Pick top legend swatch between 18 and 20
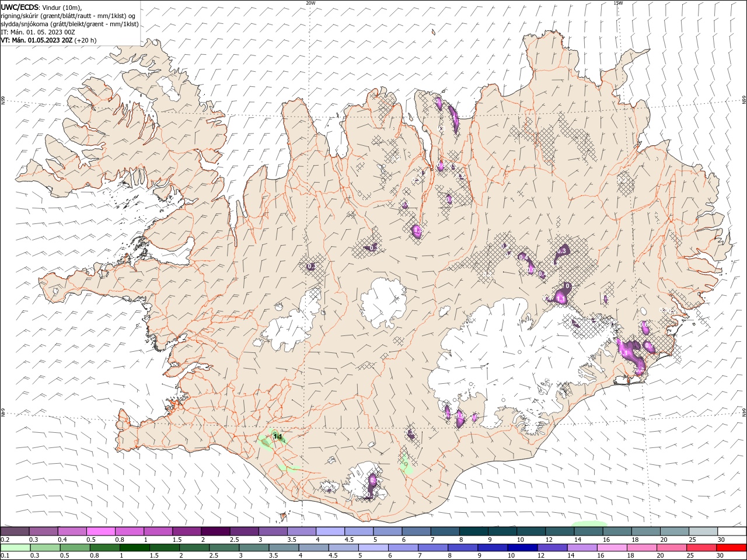The width and height of the screenshot is (747, 560). (645, 531)
